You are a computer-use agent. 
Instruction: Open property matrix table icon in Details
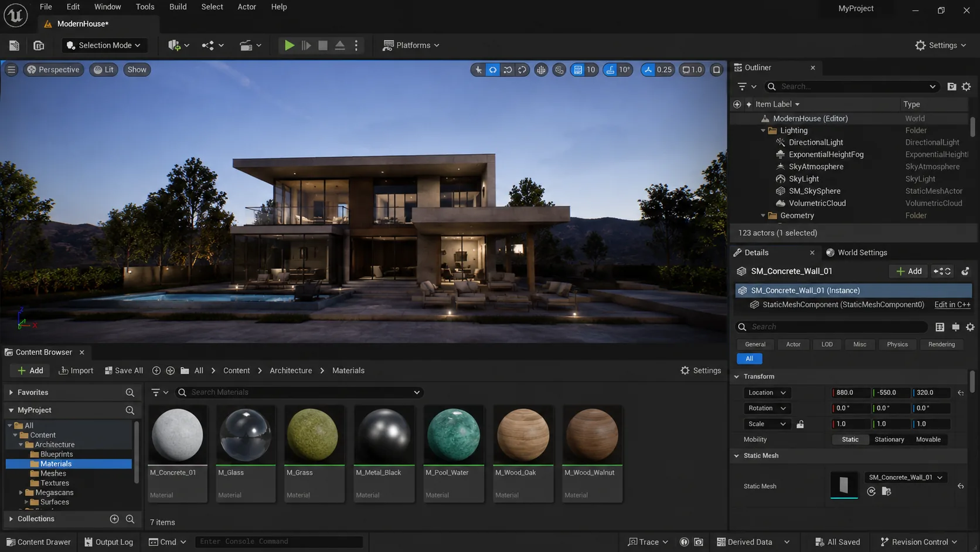click(940, 327)
